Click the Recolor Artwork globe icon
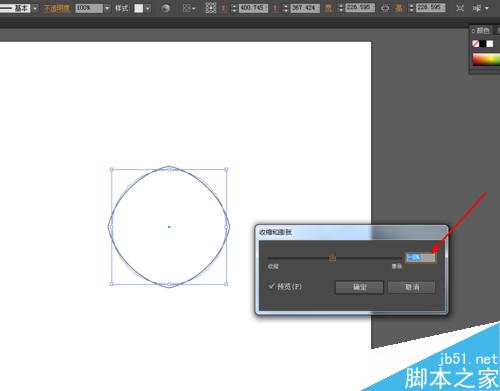 click(x=165, y=8)
